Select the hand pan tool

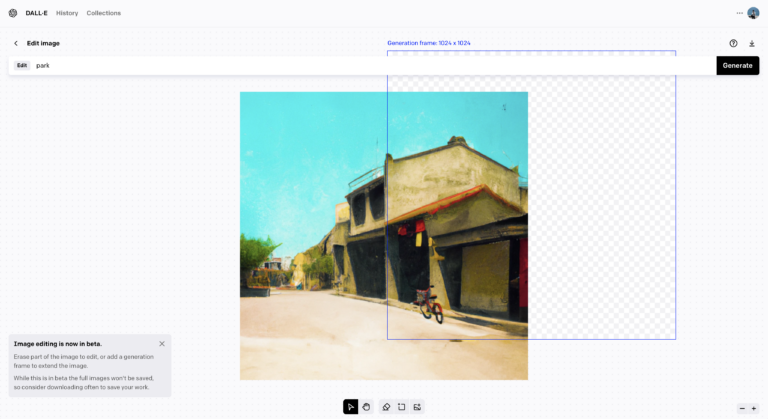coord(367,407)
